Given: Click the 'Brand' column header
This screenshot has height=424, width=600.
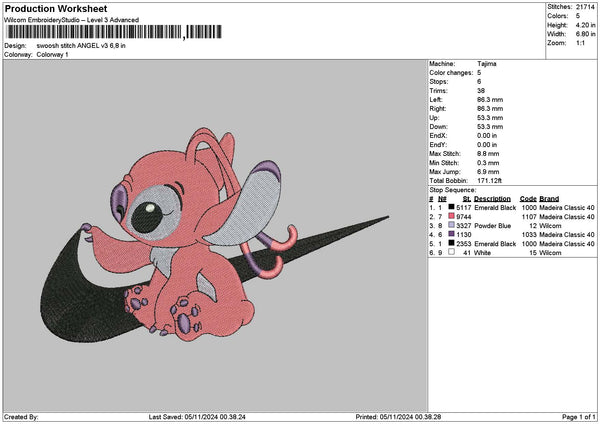Looking at the screenshot, I should (x=549, y=199).
